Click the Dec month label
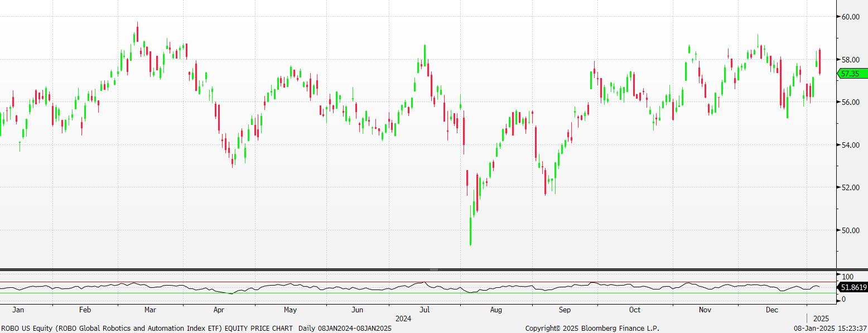This screenshot has width=868, height=333. (771, 310)
